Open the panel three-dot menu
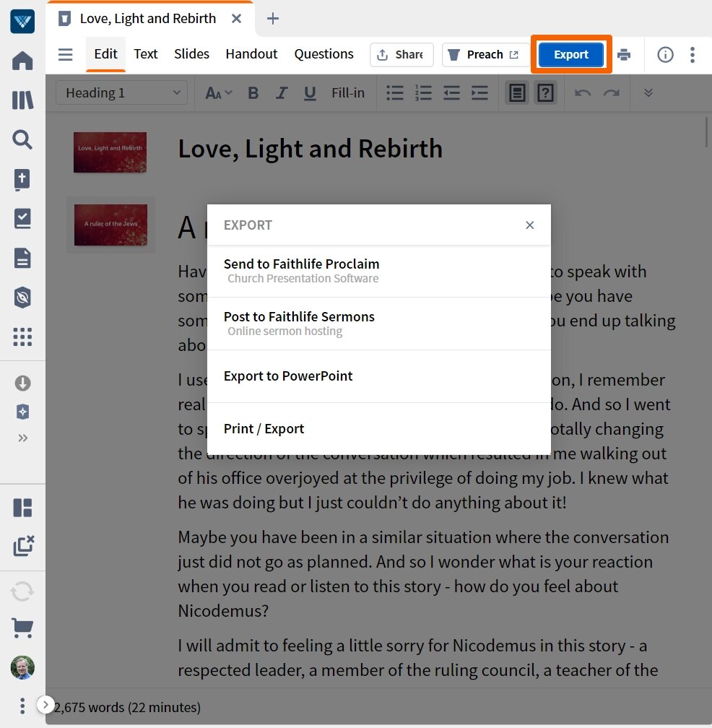 pos(692,55)
